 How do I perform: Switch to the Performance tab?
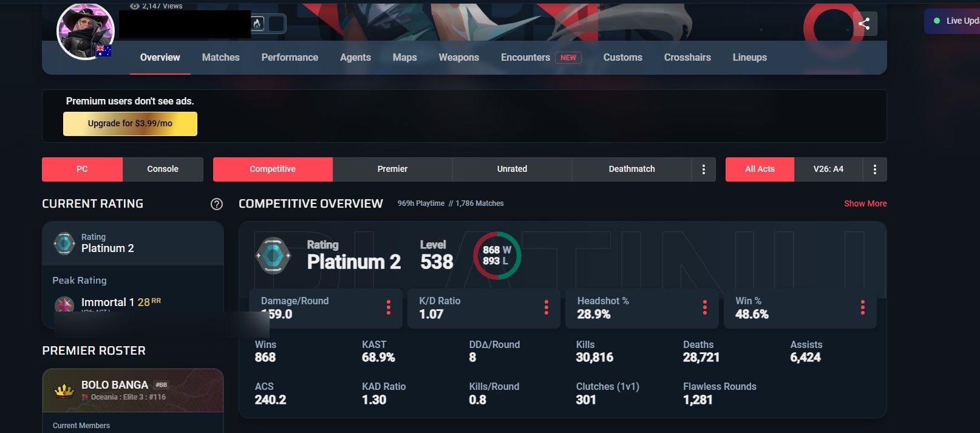pos(290,58)
